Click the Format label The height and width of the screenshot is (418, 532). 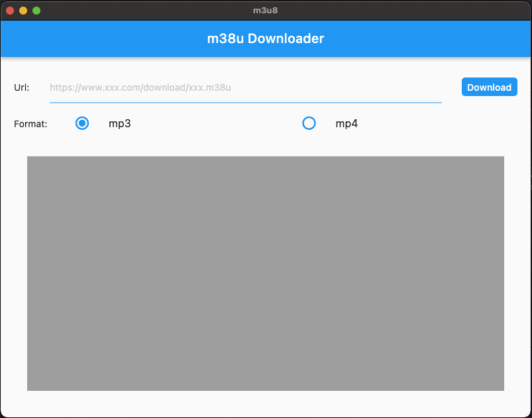pos(30,123)
